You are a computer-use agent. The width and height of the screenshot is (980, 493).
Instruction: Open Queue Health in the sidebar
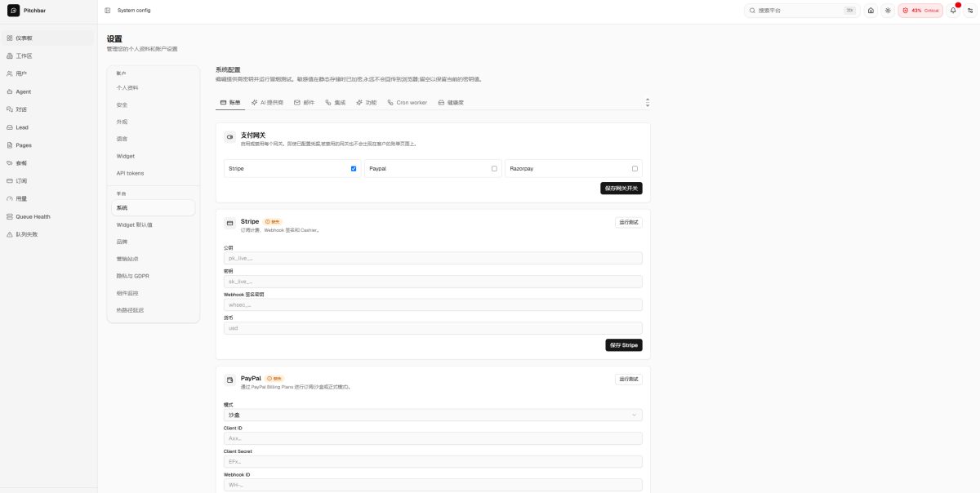click(48, 216)
